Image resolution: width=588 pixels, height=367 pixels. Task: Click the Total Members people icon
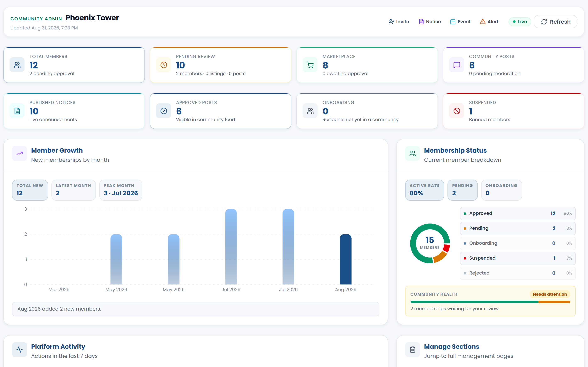(17, 65)
